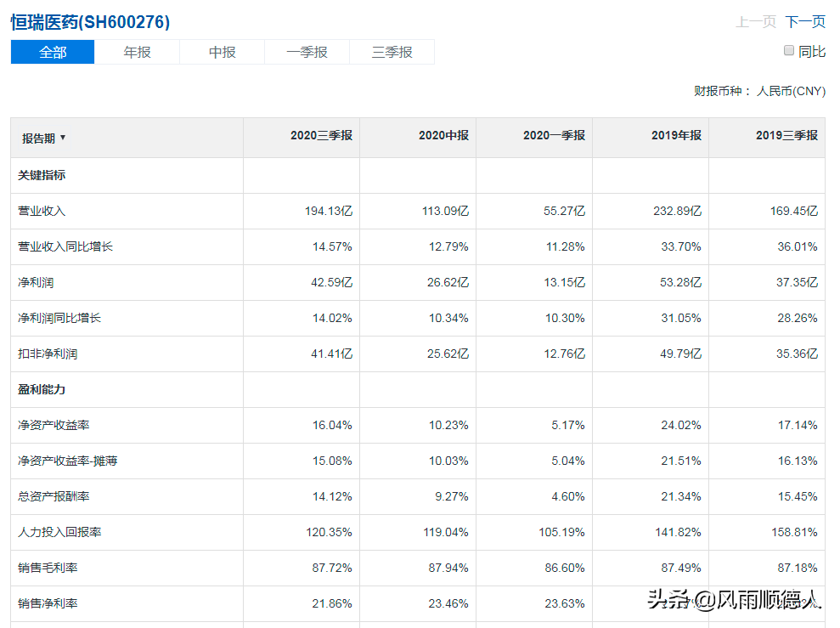Viewport: 840px width, 628px height.
Task: Click the 2020三季报 column header
Action: 321,136
